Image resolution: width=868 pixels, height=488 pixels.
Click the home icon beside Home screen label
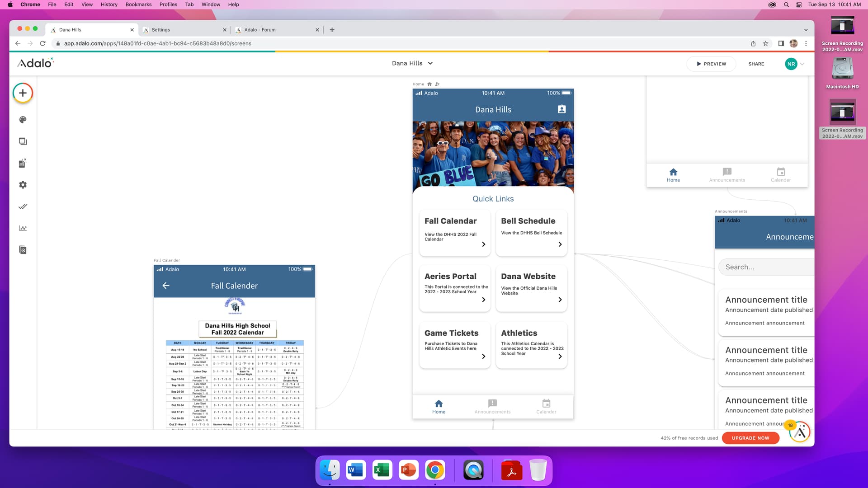point(429,84)
